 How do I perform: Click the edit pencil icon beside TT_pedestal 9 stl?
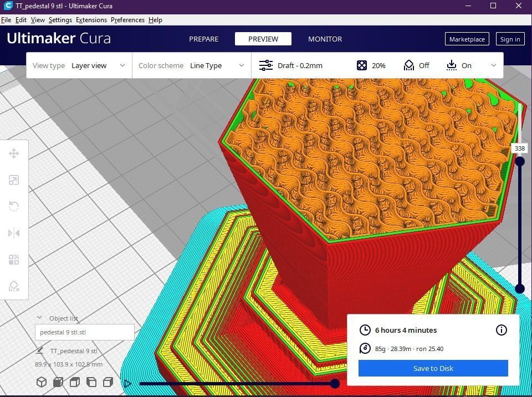(39, 350)
